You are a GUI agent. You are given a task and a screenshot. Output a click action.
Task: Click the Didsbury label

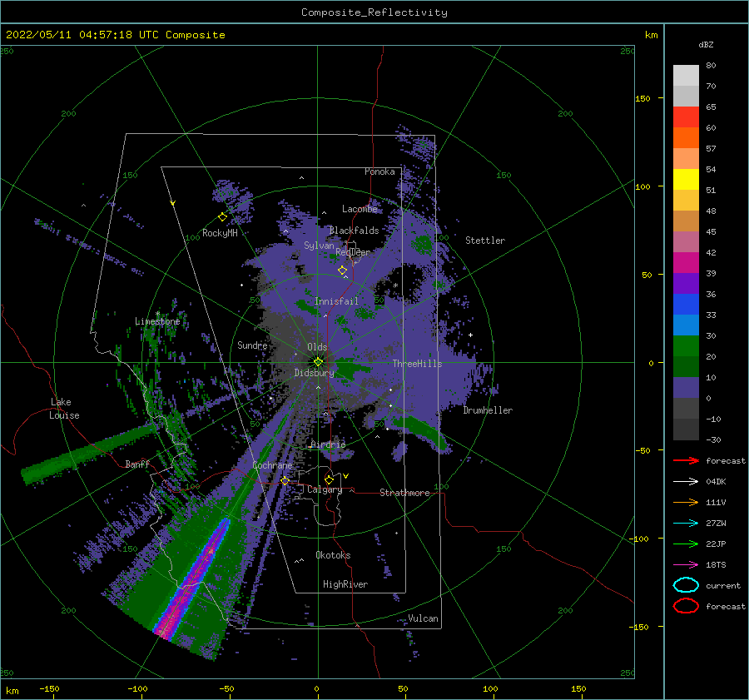[x=314, y=373]
